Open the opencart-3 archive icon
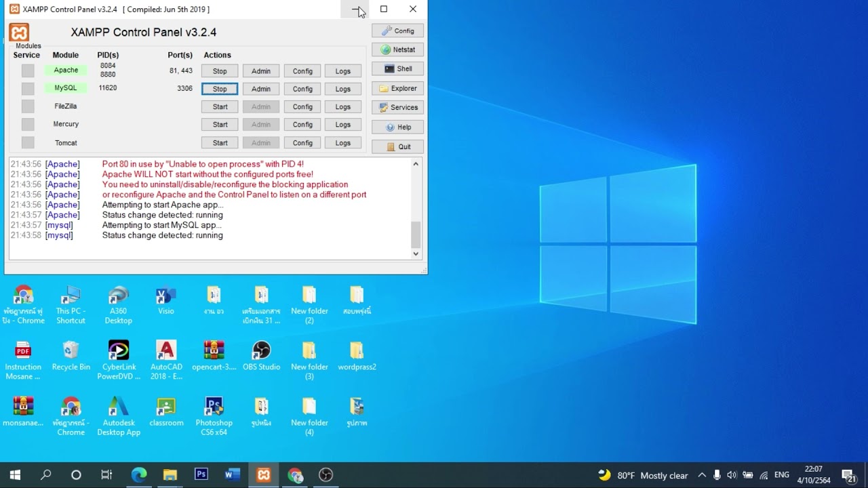Screen dimensions: 868x488 (x=214, y=357)
